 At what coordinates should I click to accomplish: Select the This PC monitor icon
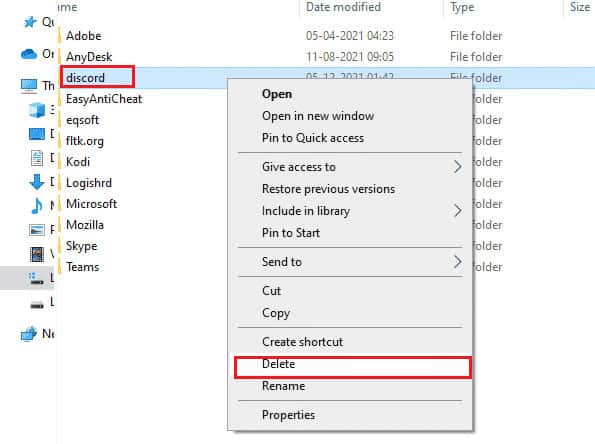pyautogui.click(x=29, y=86)
